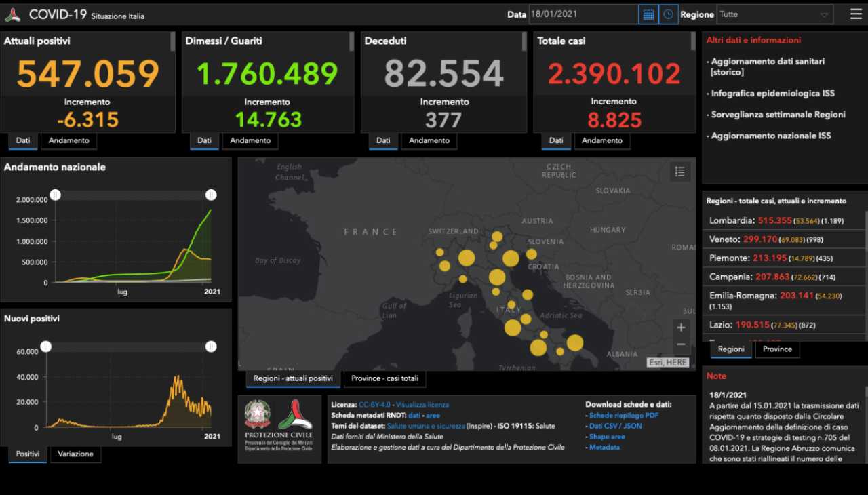The width and height of the screenshot is (868, 495).
Task: Click left range handle of Andamento nazionale chart
Action: click(x=56, y=195)
